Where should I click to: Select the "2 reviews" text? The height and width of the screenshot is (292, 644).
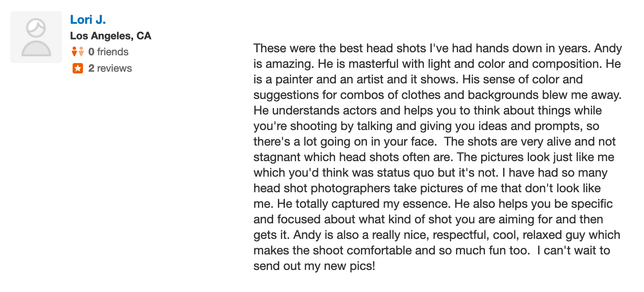tap(110, 68)
